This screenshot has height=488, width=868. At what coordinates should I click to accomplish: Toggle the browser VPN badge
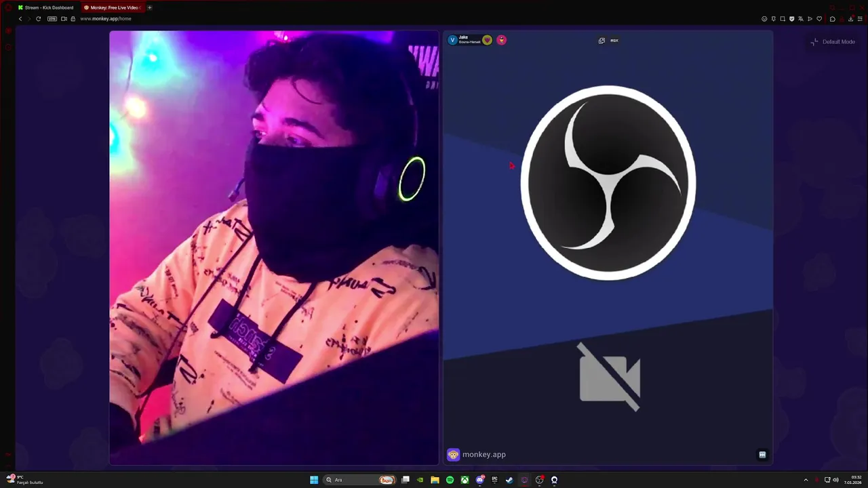point(52,19)
